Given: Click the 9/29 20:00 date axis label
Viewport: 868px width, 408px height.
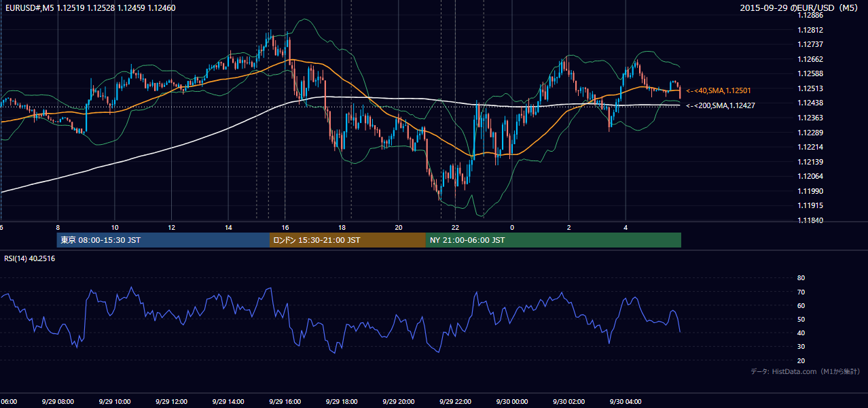Looking at the screenshot, I should click(398, 402).
